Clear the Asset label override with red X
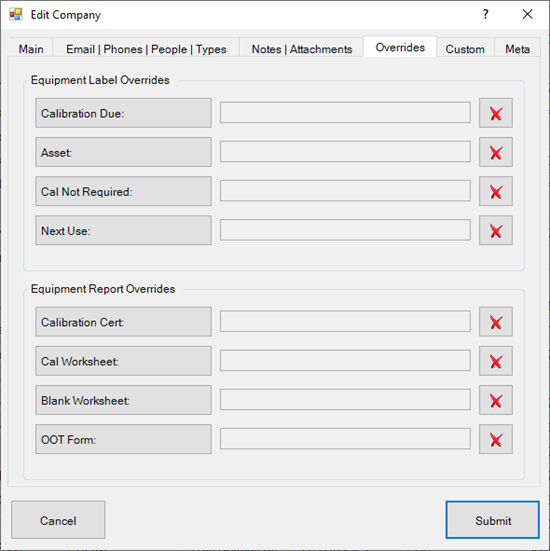This screenshot has width=550, height=551. coord(496,152)
